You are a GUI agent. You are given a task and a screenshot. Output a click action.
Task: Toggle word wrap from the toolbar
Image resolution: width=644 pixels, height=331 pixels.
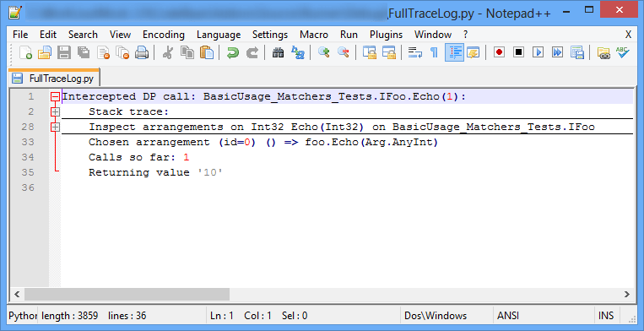tap(414, 52)
